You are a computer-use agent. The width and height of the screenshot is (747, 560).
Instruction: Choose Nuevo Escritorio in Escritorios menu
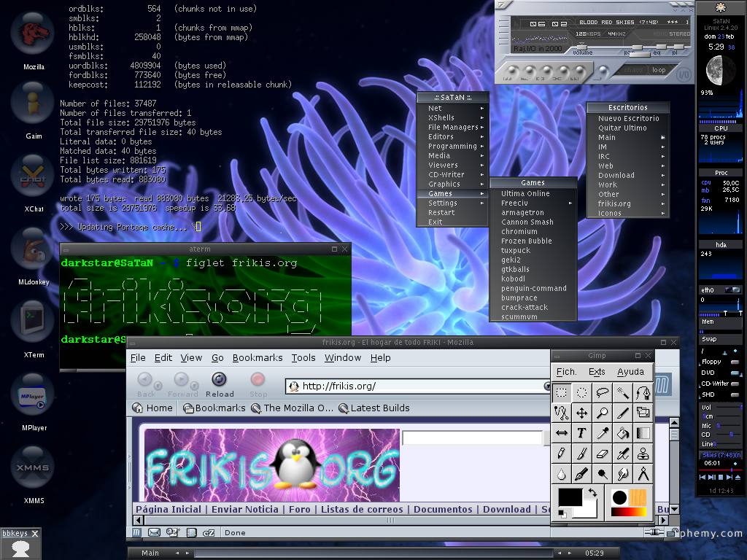pyautogui.click(x=628, y=118)
